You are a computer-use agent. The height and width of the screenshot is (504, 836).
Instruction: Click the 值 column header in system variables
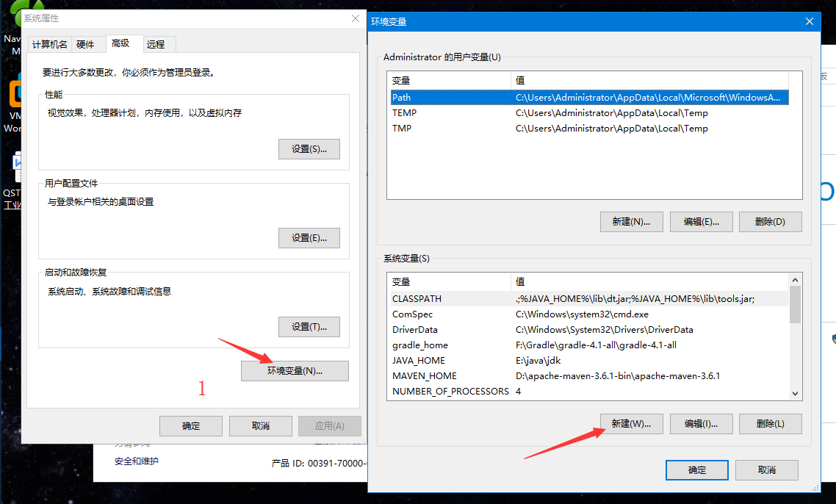pyautogui.click(x=650, y=281)
